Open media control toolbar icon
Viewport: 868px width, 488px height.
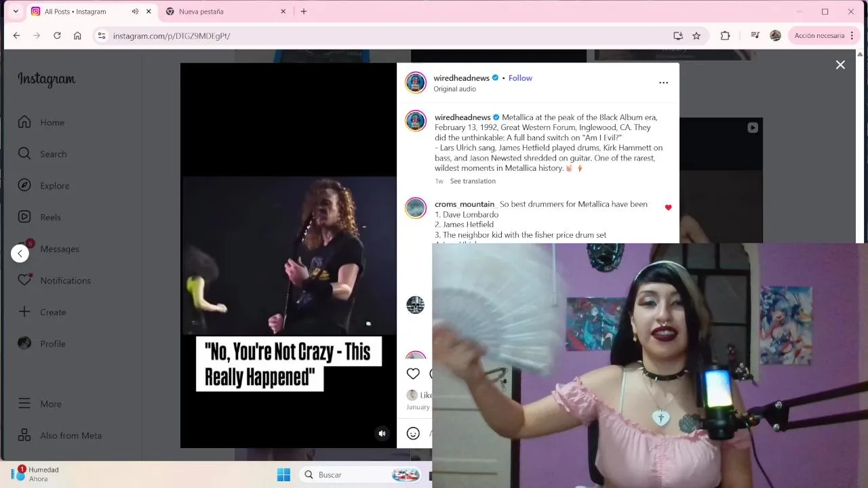click(755, 36)
